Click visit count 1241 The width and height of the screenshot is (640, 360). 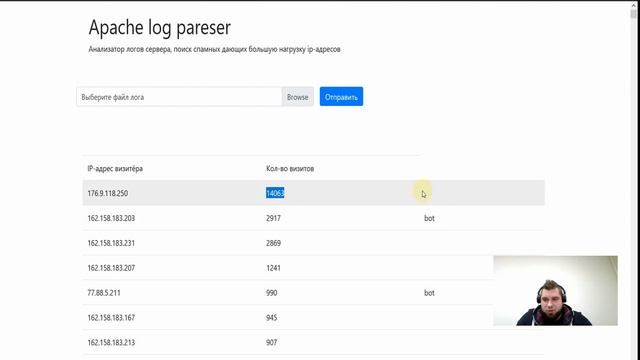(x=273, y=268)
